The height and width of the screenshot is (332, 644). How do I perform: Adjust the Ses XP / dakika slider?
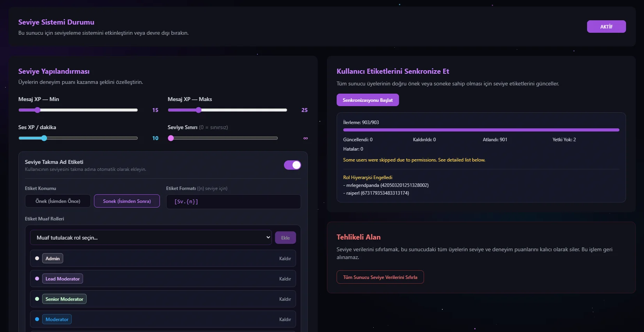point(78,138)
